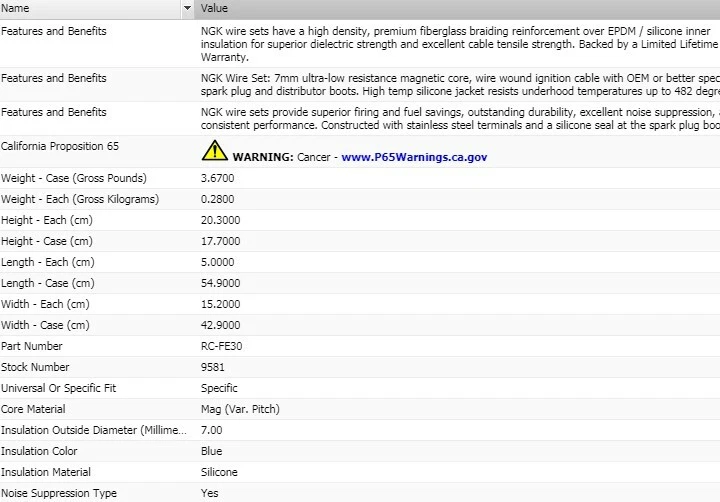Image resolution: width=720 pixels, height=502 pixels.
Task: Click the Length - Each (cm) label
Action: coord(47,262)
